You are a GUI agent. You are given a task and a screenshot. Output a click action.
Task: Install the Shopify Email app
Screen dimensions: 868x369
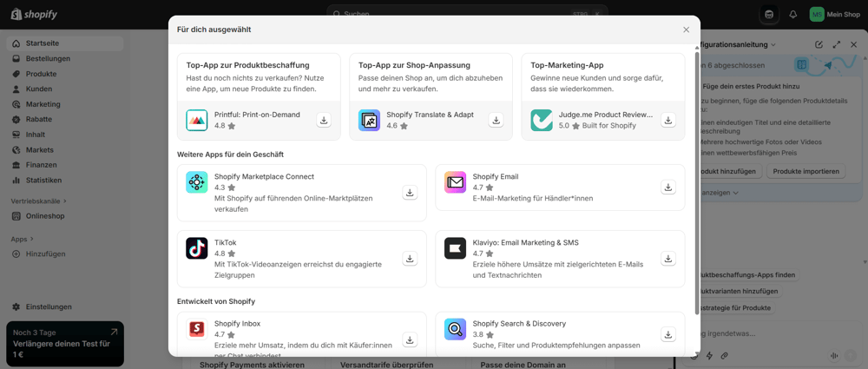(667, 188)
